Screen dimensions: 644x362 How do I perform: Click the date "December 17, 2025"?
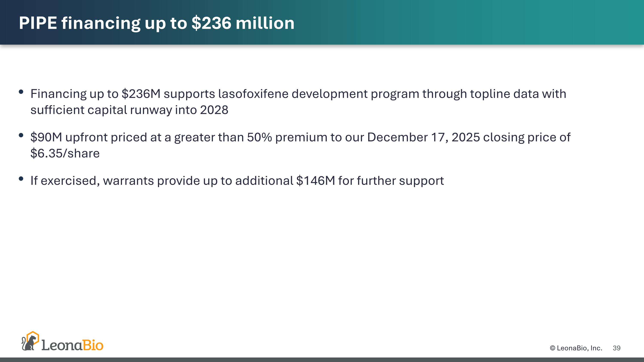click(423, 137)
